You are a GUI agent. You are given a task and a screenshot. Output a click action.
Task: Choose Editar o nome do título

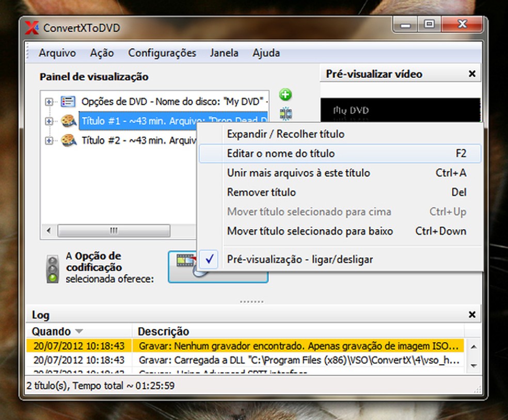[340, 153]
